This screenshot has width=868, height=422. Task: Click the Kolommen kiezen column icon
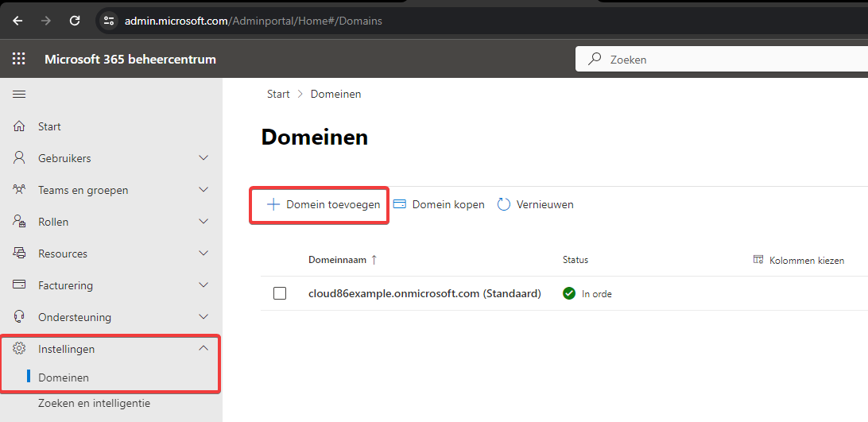pos(758,260)
